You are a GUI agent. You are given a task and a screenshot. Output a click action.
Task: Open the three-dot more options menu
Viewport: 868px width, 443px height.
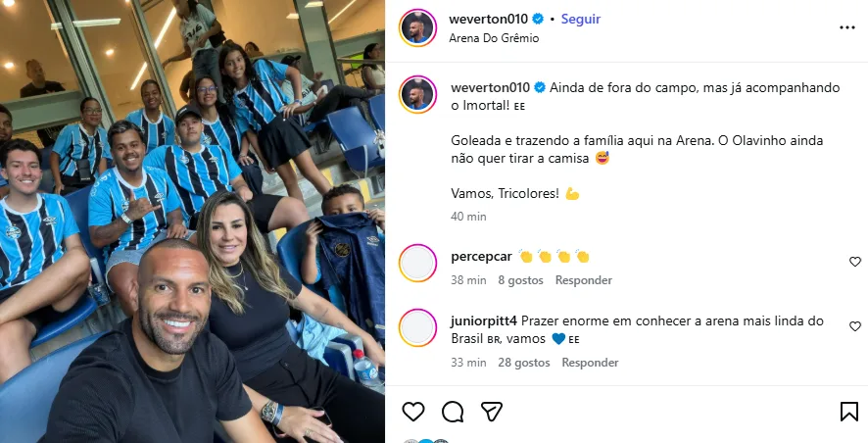point(847,27)
